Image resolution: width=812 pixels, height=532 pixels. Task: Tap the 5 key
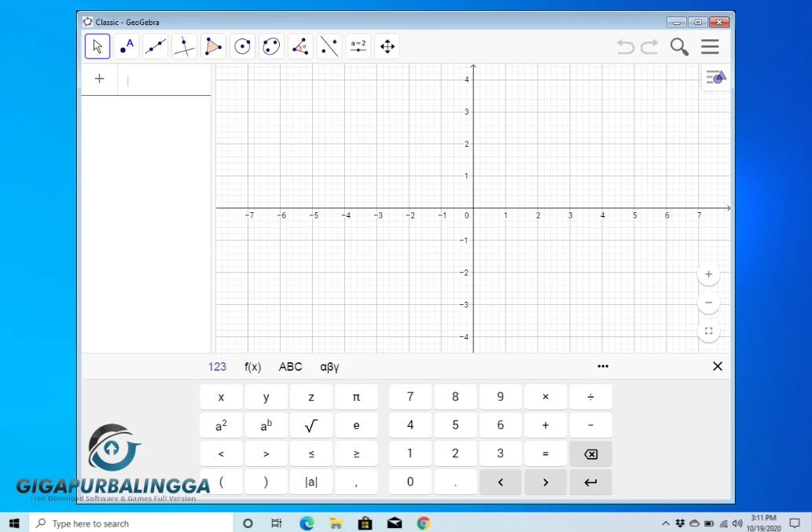(x=455, y=425)
